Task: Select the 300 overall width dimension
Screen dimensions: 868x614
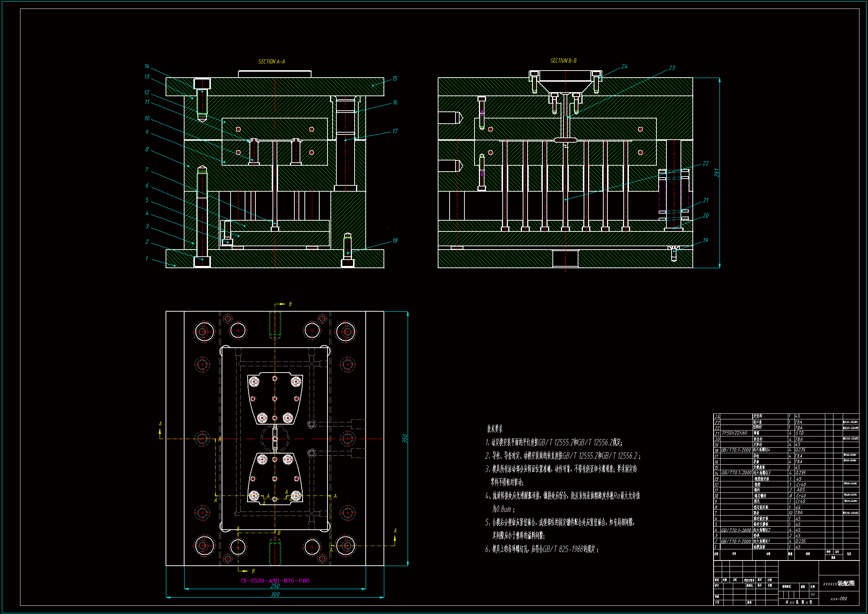Action: (x=275, y=594)
